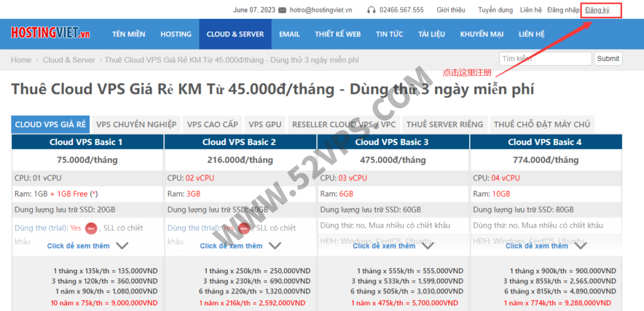Open Liên hệ link in top bar
Image resolution: width=644 pixels, height=311 pixels.
click(x=531, y=10)
